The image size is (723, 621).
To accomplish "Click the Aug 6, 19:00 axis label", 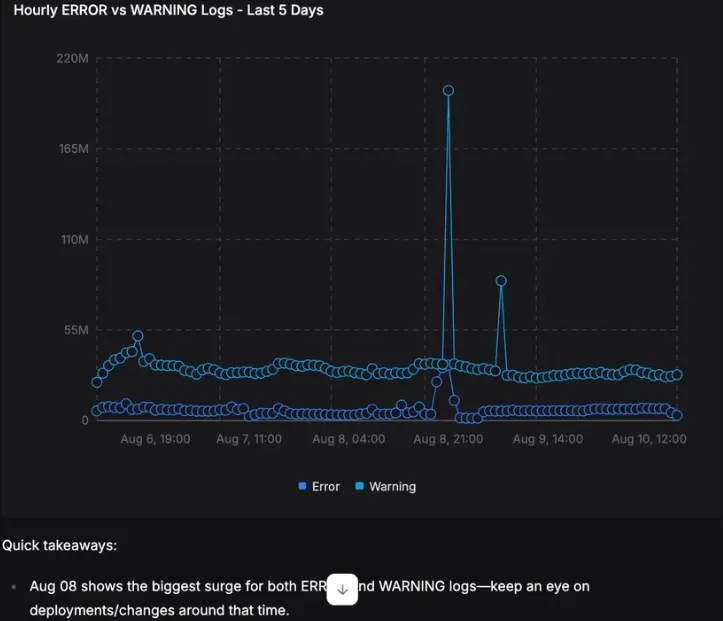I will click(155, 439).
